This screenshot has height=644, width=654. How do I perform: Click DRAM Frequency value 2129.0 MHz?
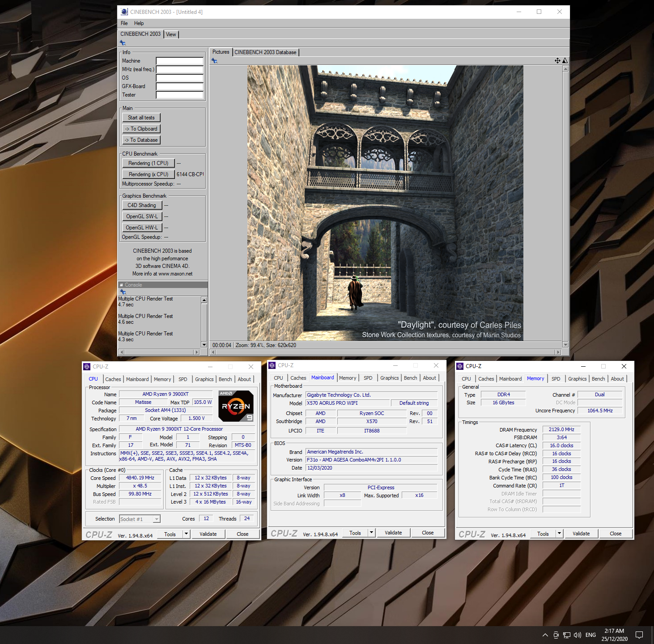561,429
